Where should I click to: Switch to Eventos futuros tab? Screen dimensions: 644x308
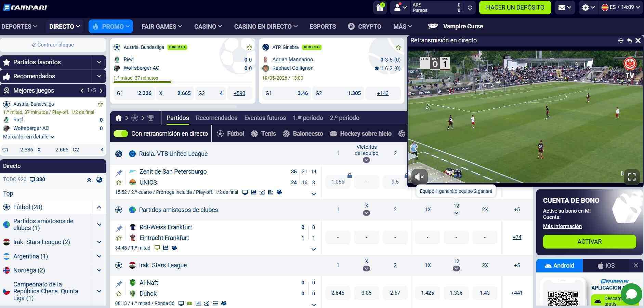point(265,118)
